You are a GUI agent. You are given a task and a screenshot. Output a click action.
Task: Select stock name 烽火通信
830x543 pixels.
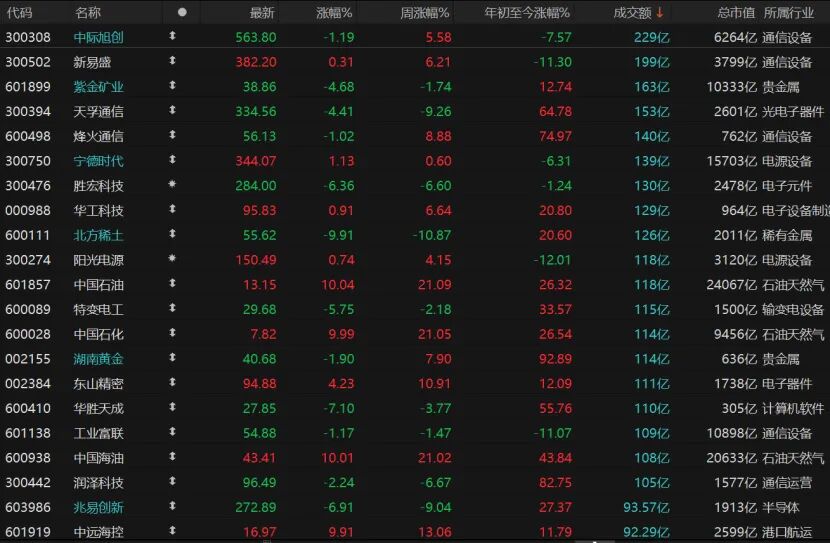(98, 137)
